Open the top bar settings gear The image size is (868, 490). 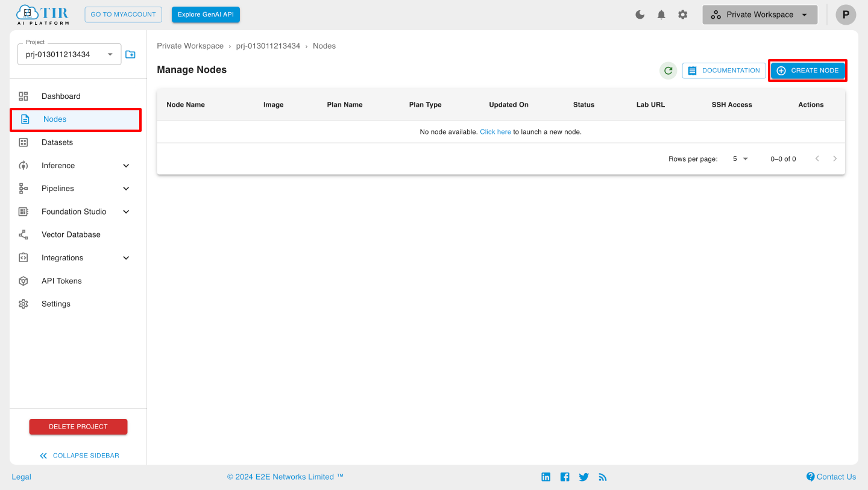(682, 14)
